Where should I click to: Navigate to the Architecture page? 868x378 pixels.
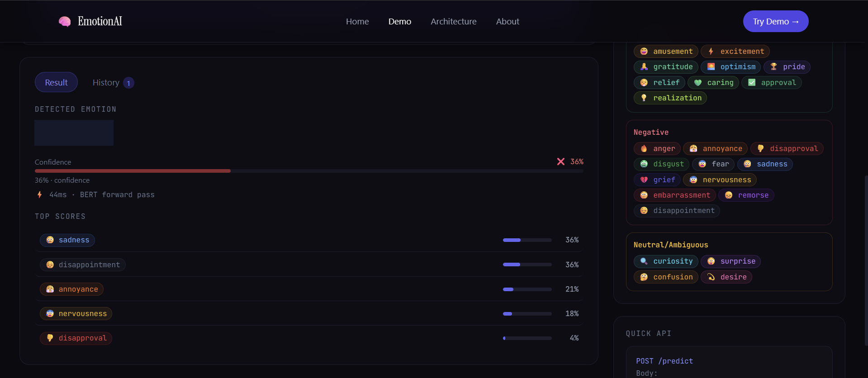[x=454, y=21]
